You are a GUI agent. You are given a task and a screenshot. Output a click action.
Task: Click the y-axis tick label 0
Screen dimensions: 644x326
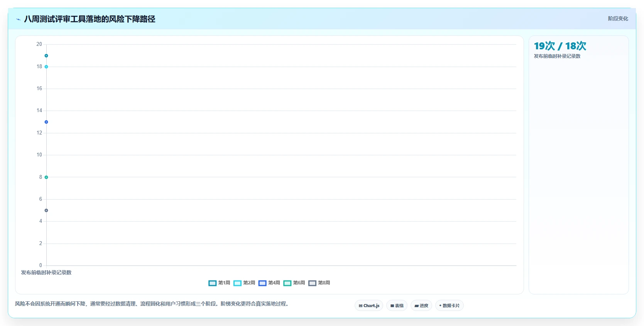click(41, 266)
